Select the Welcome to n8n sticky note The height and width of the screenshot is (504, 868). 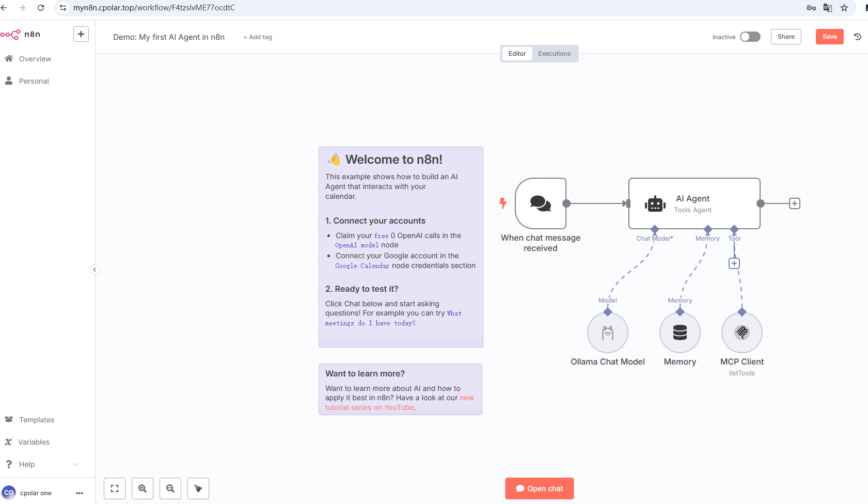pos(401,247)
